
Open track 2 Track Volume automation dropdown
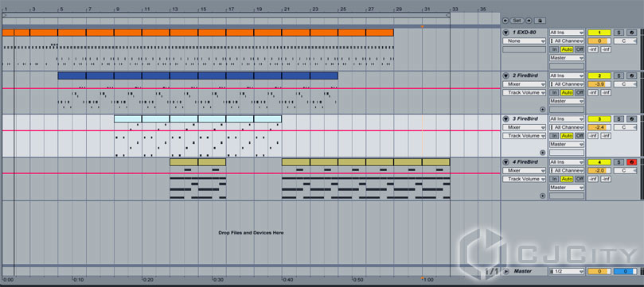click(x=524, y=93)
